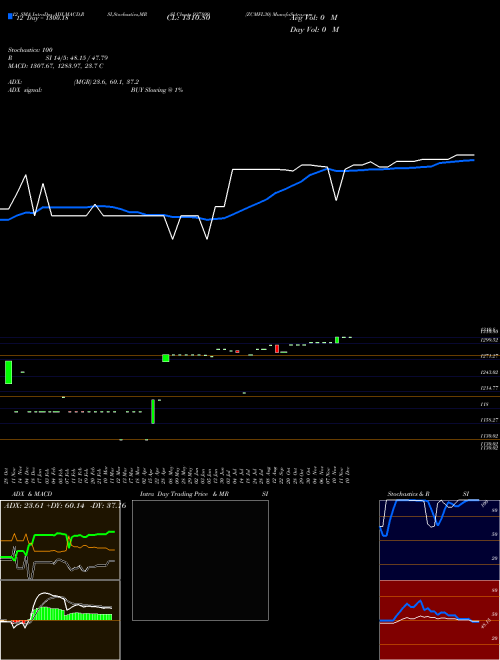Click the 'ADX signal:' label
The width and height of the screenshot is (500, 660).
tap(25, 90)
